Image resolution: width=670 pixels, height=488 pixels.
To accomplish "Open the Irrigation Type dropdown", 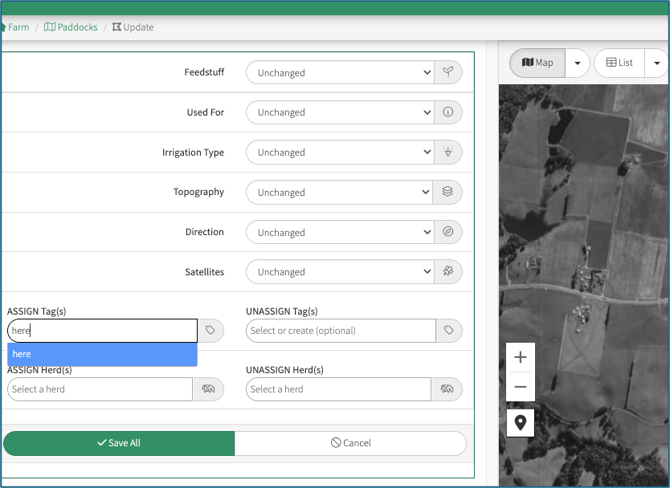I will click(x=339, y=153).
